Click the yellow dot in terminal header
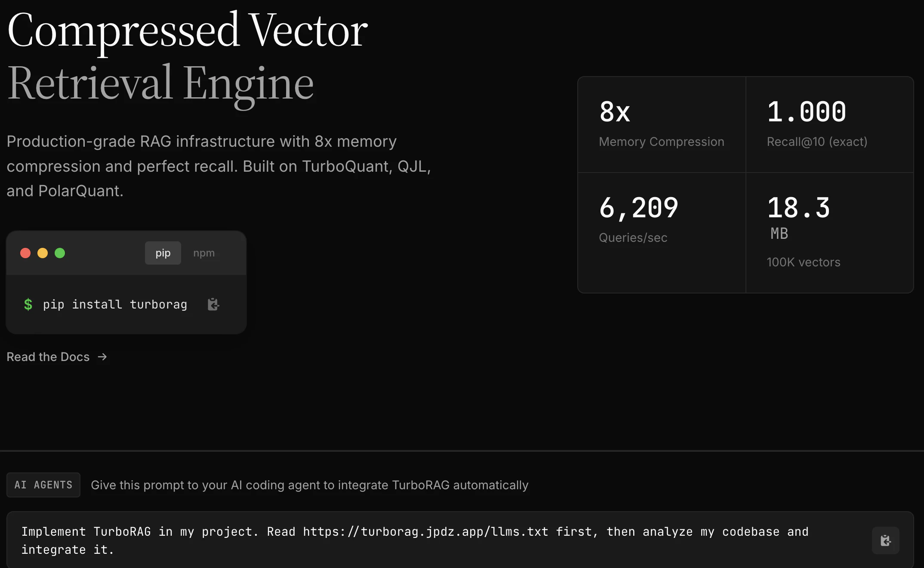This screenshot has height=568, width=924. click(43, 253)
